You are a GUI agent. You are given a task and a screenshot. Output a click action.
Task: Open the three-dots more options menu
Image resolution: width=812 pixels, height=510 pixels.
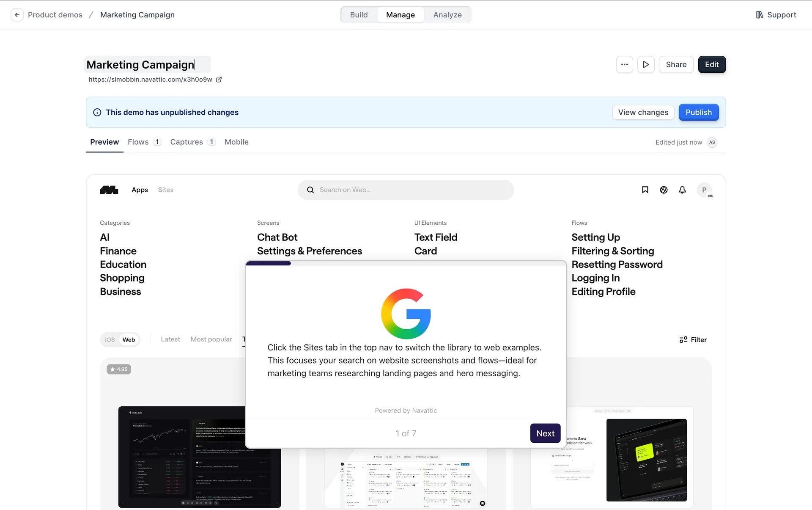click(624, 65)
